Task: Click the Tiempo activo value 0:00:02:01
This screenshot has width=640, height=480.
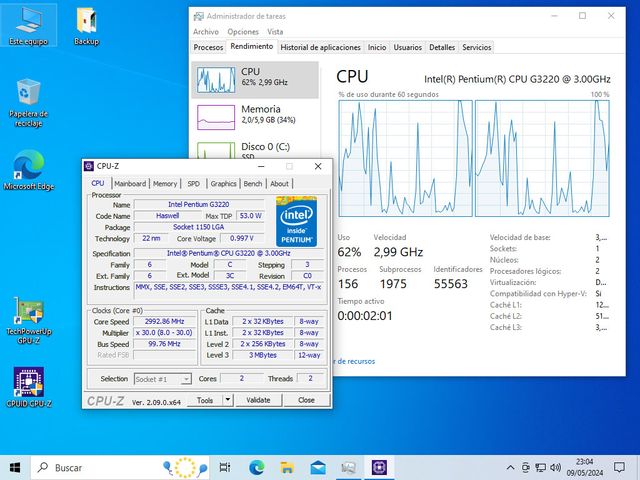Action: 364,316
